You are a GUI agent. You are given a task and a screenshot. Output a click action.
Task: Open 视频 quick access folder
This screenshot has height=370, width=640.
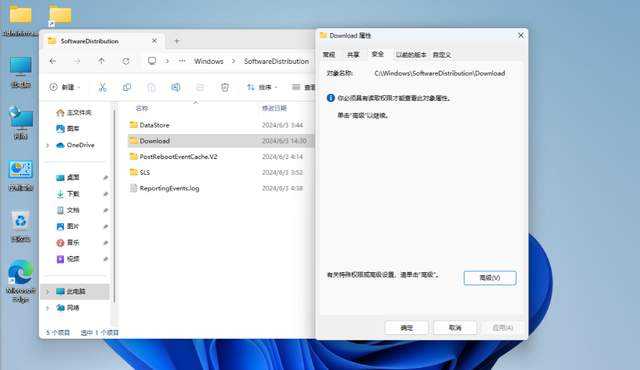68,259
